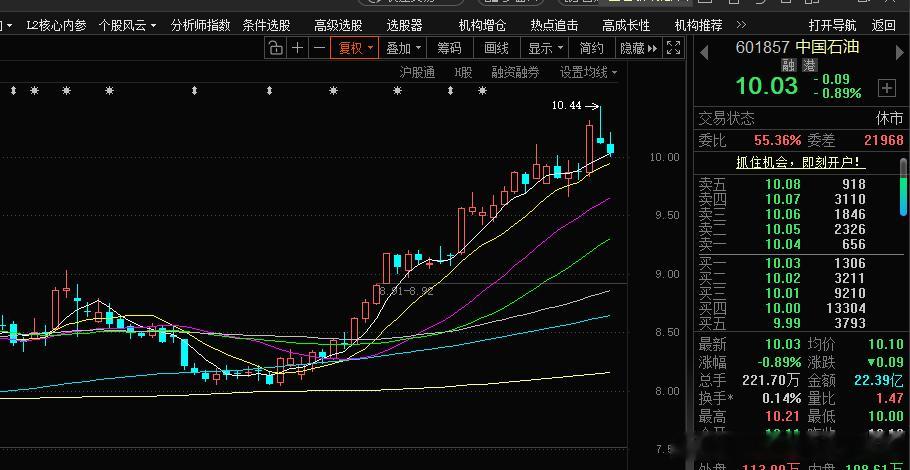The height and width of the screenshot is (470, 910).
Task: Click 隐藏 to hide side panel
Action: click(638, 48)
